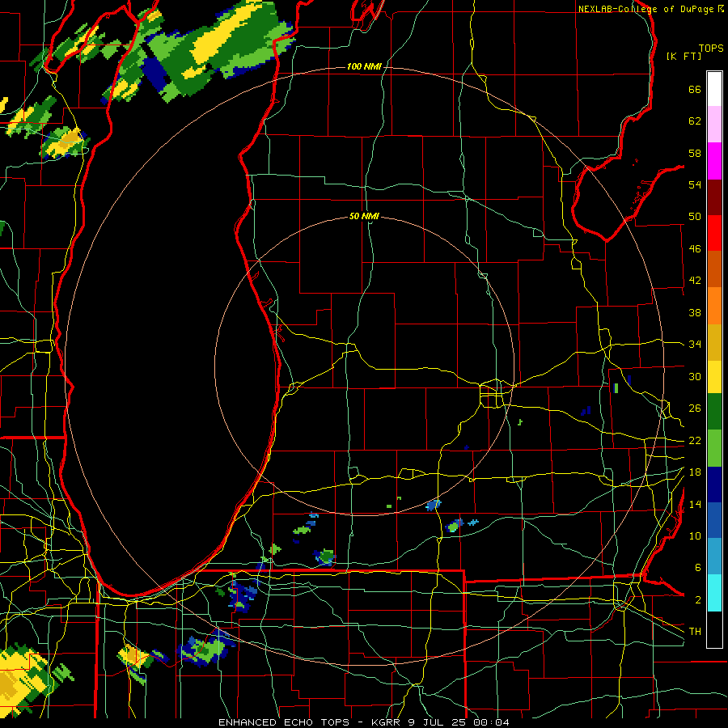Click the TOPS legend title
Screen dimensions: 728x728
pos(711,48)
